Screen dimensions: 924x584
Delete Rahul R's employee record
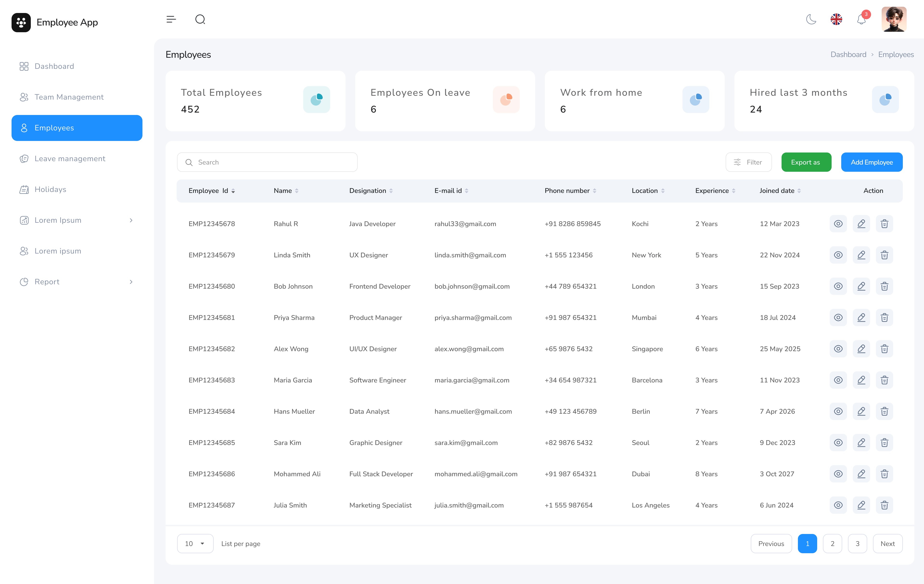coord(884,223)
